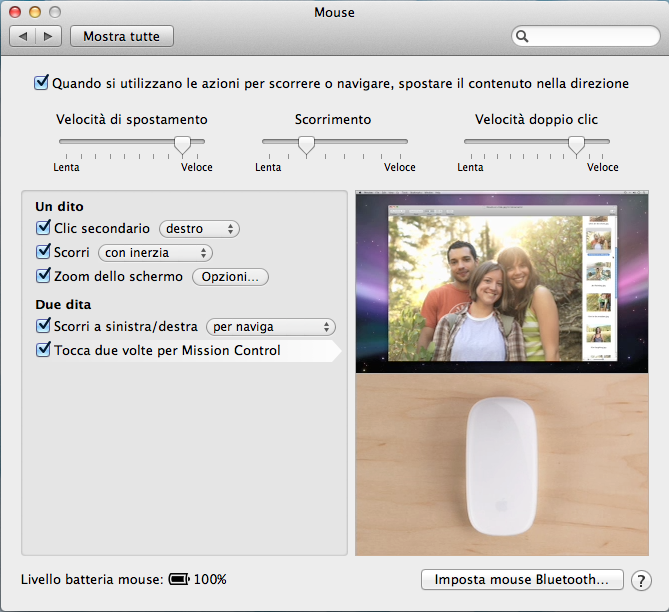Toggle the scroll direction checkbox at the top
Image resolution: width=669 pixels, height=612 pixels.
click(x=41, y=82)
